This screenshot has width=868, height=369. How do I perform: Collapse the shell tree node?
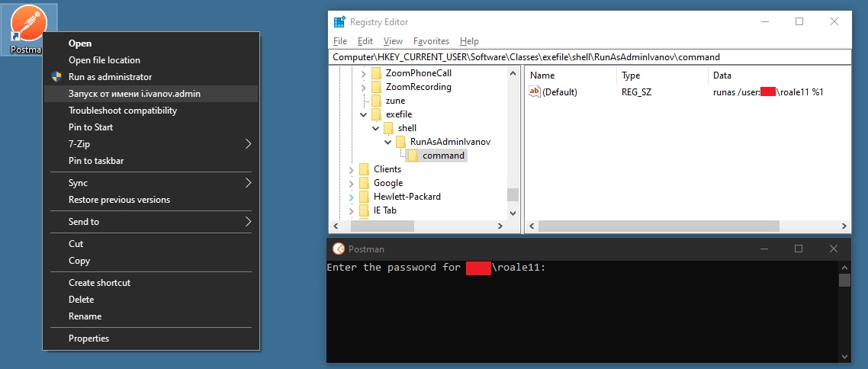coord(376,128)
